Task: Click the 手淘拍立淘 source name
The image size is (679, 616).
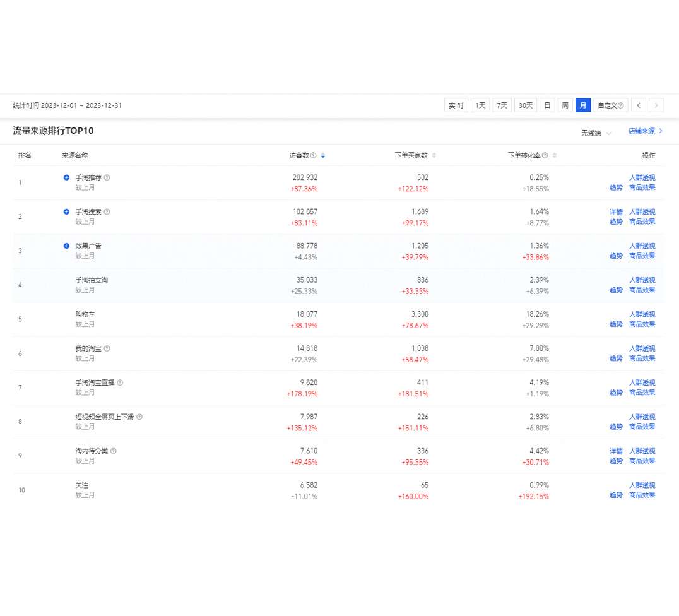Action: [92, 280]
